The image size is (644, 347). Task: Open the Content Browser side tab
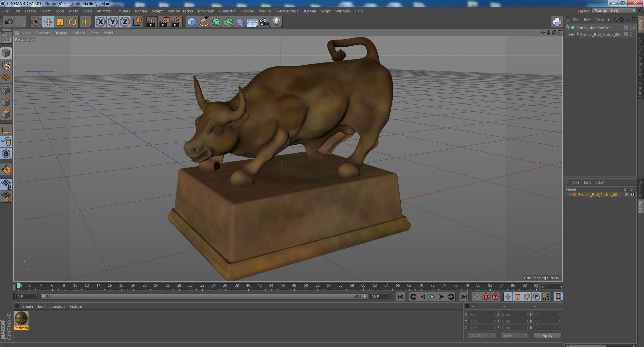(x=640, y=62)
